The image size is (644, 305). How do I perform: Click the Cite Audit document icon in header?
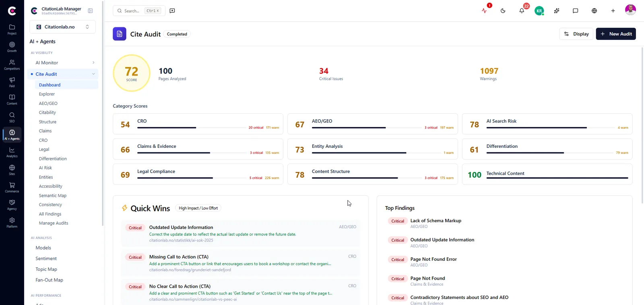(120, 34)
